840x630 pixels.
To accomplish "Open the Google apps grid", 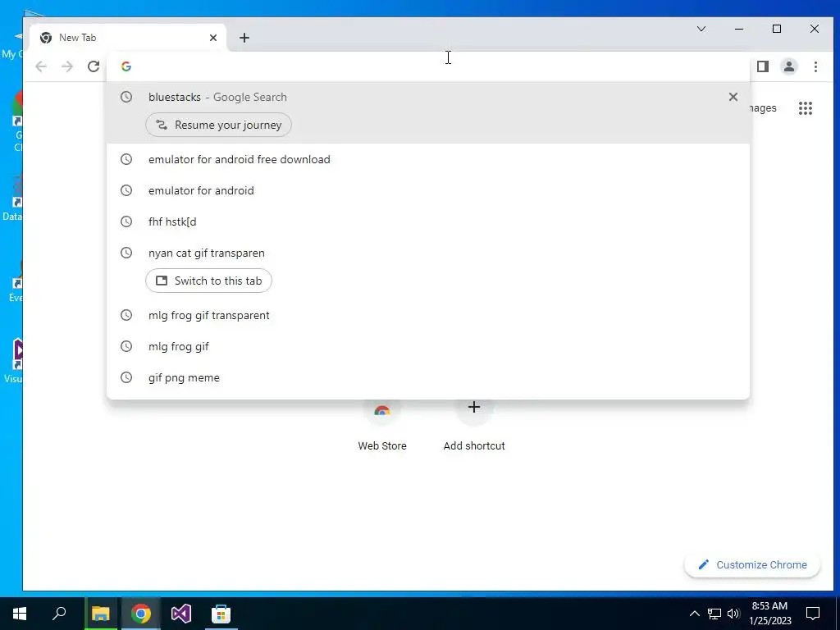I will [x=806, y=108].
